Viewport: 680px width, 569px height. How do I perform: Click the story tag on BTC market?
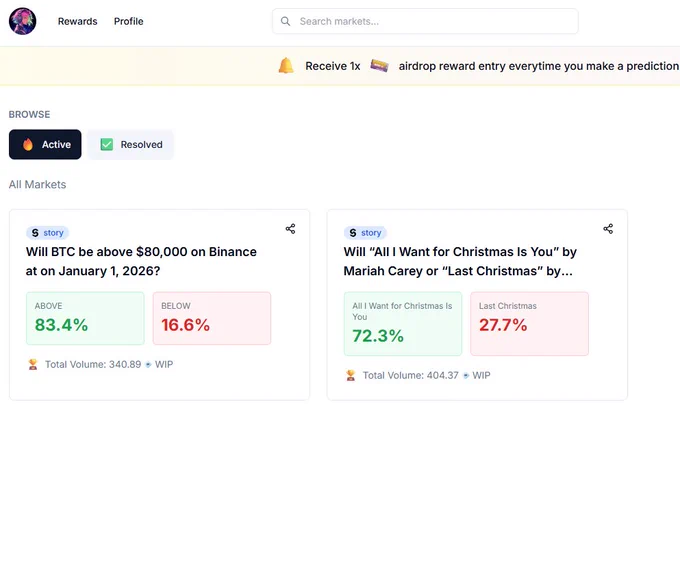click(48, 233)
